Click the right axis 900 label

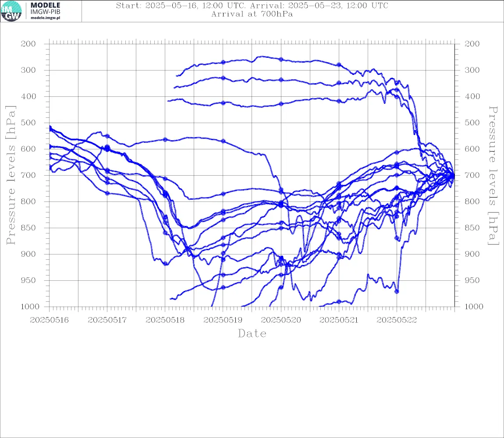pyautogui.click(x=472, y=254)
